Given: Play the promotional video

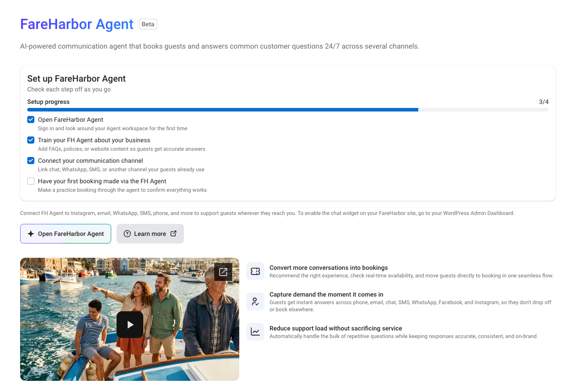Looking at the screenshot, I should pyautogui.click(x=130, y=325).
